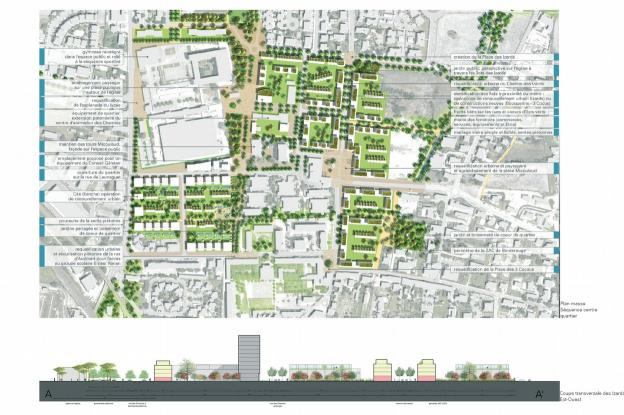Click the section marker A' at right

539,394
